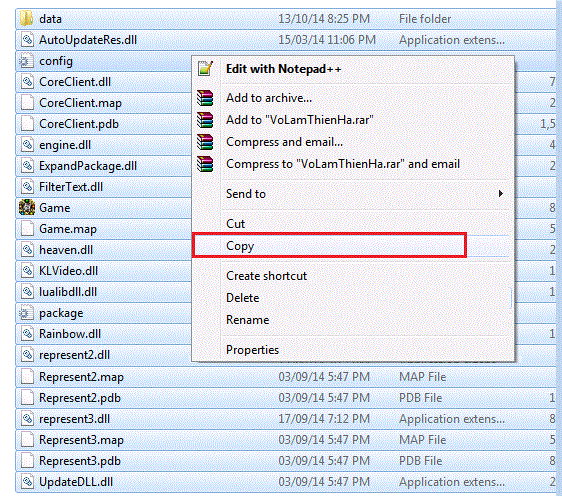The image size is (562, 496).
Task: Click the config file gear icon
Action: 26,61
